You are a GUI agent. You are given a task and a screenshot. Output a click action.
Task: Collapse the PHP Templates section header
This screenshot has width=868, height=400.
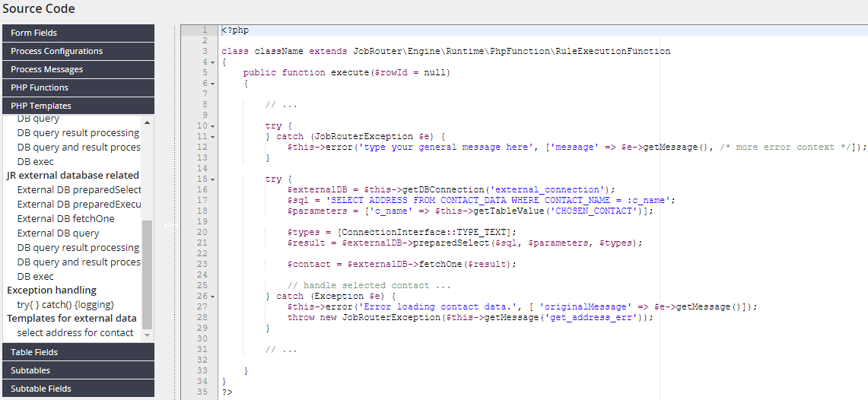[x=78, y=106]
